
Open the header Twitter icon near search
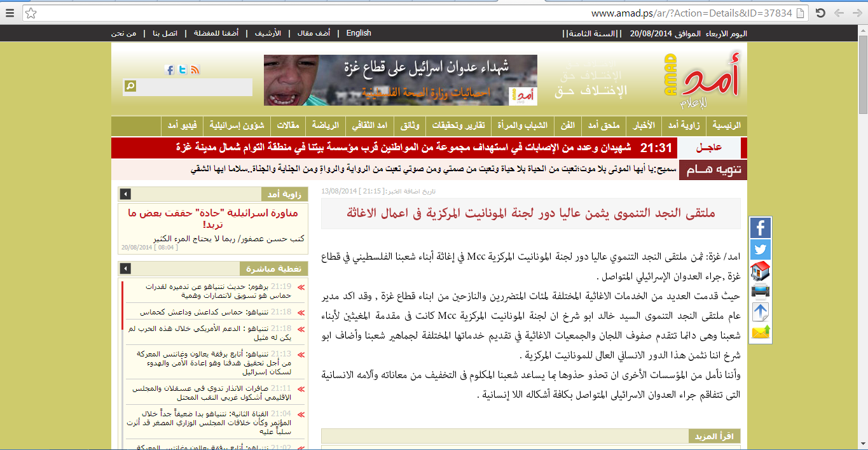coord(183,70)
